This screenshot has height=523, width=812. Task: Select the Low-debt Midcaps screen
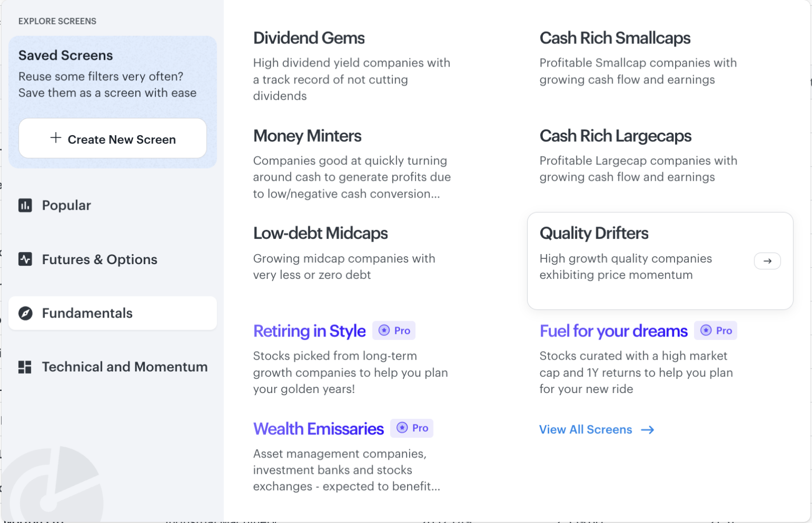click(320, 234)
